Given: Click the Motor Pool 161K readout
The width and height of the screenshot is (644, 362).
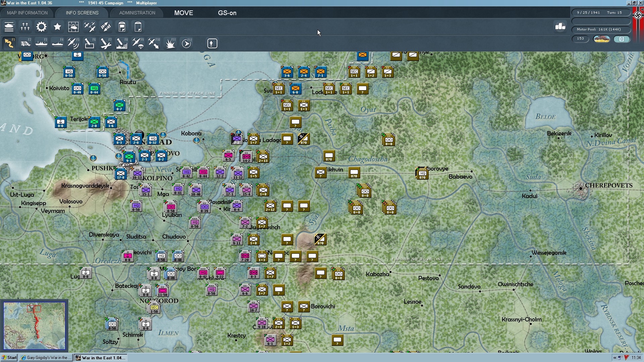Looking at the screenshot, I should pos(601,29).
